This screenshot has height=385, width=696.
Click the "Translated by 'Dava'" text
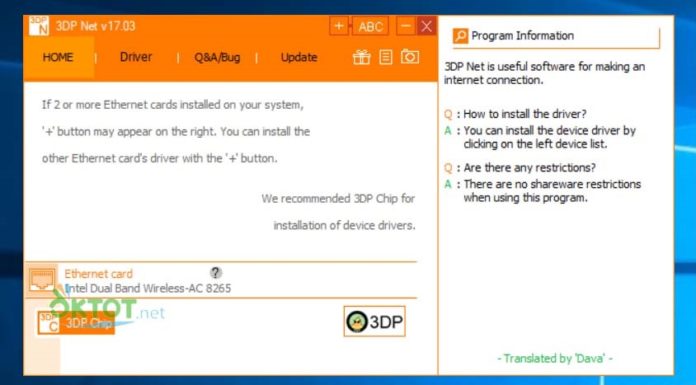coord(554,358)
